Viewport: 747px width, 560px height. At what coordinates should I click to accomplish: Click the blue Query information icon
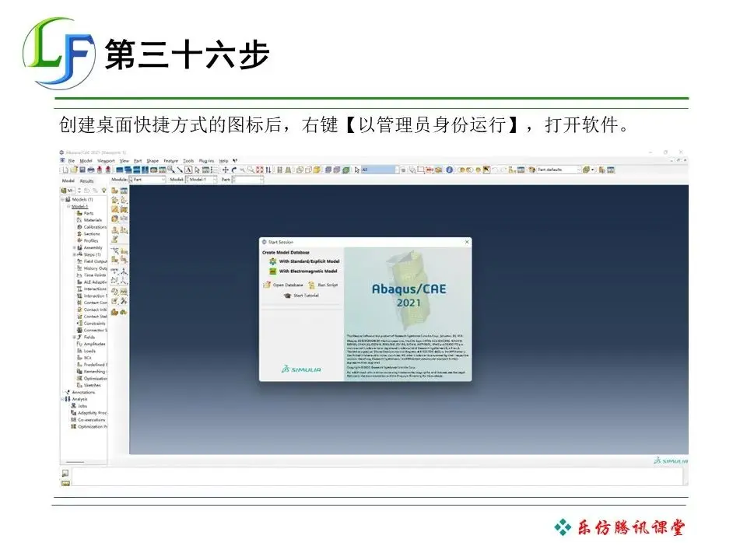[449, 170]
